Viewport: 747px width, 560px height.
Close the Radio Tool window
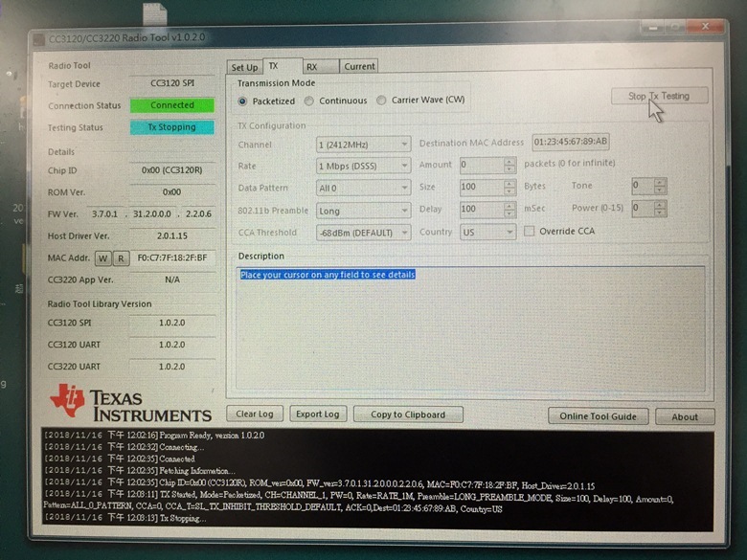pyautogui.click(x=706, y=27)
